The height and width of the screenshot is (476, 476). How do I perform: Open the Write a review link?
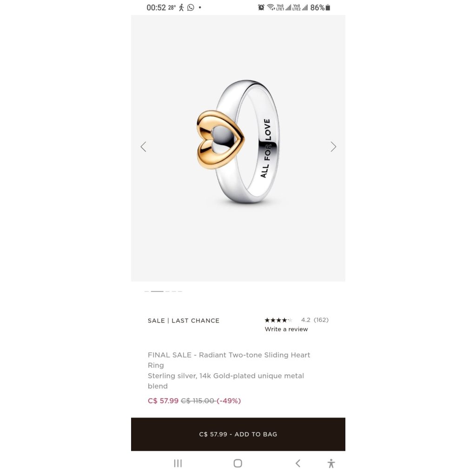286,329
